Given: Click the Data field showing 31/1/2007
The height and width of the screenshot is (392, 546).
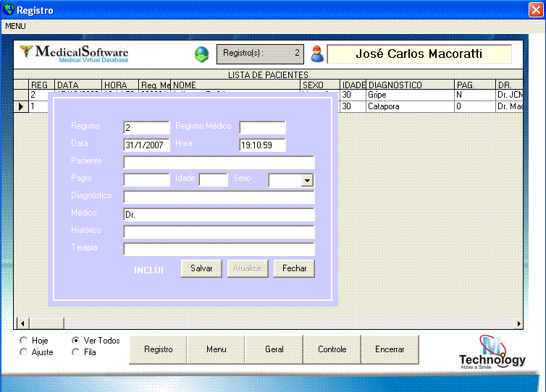Looking at the screenshot, I should [146, 145].
